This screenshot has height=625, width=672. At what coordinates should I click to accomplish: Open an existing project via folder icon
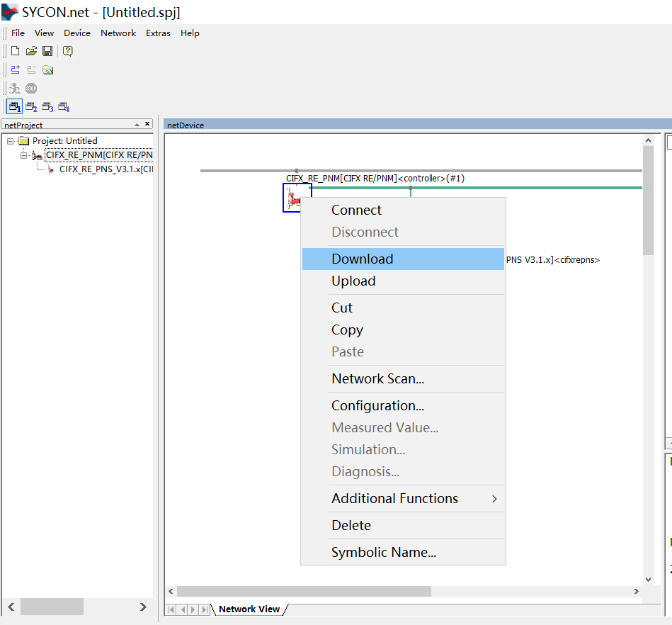[31, 51]
